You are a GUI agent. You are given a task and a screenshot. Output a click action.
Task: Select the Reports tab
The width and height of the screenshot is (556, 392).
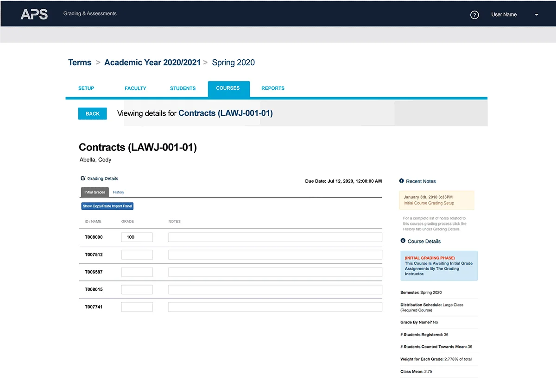click(273, 88)
